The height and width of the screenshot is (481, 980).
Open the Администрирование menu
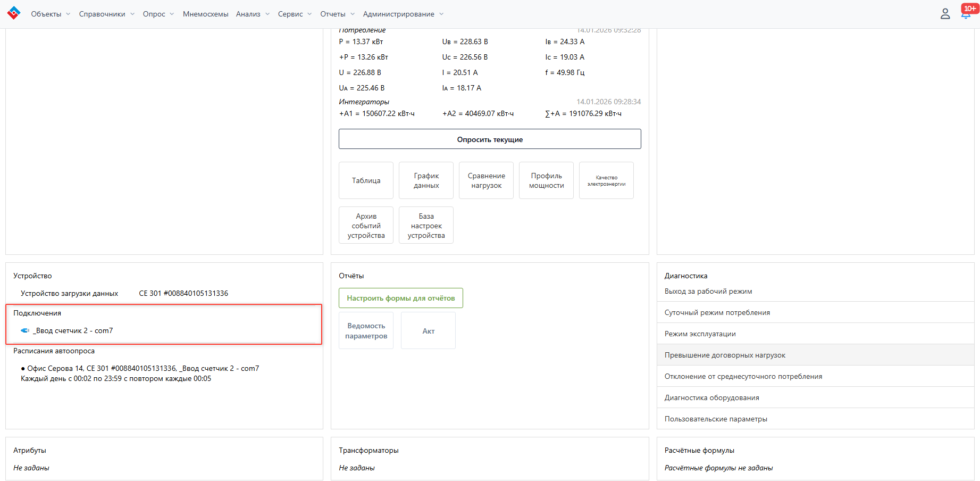[x=403, y=14]
